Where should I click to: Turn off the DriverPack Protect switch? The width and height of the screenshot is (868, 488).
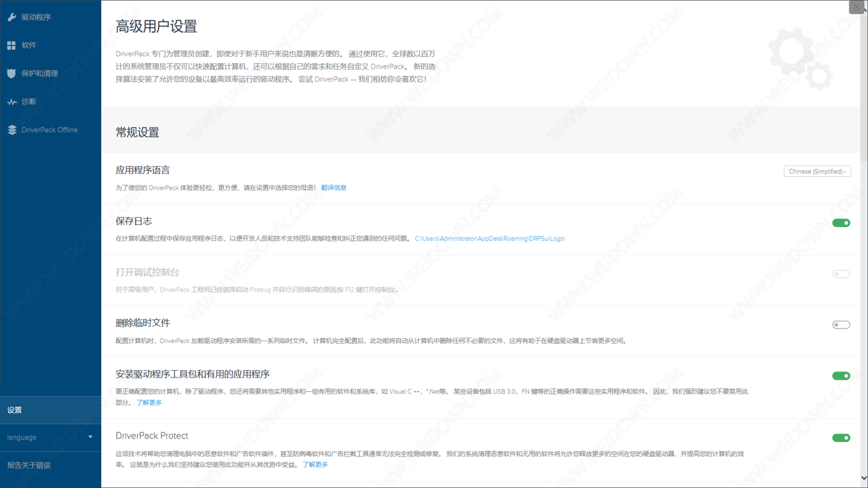[x=841, y=438]
